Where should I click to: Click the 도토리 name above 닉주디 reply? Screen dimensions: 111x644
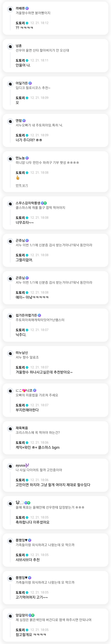tap(20, 330)
